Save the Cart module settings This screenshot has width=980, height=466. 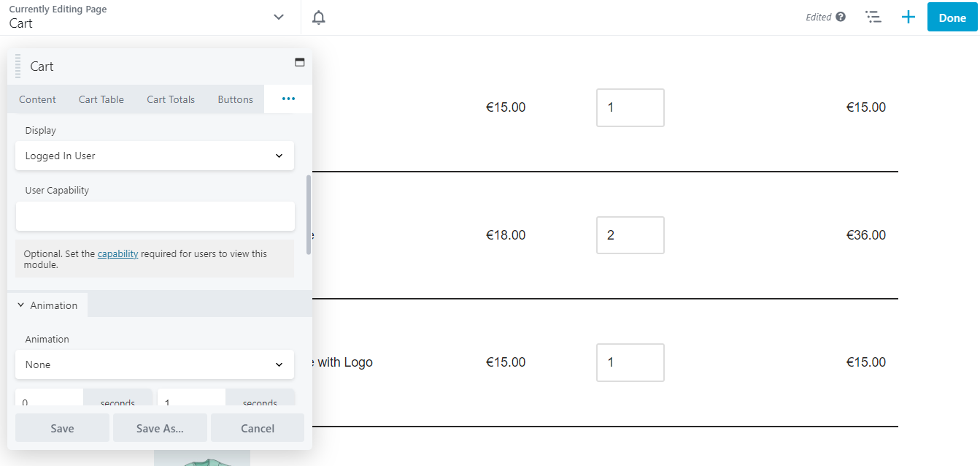pyautogui.click(x=62, y=427)
